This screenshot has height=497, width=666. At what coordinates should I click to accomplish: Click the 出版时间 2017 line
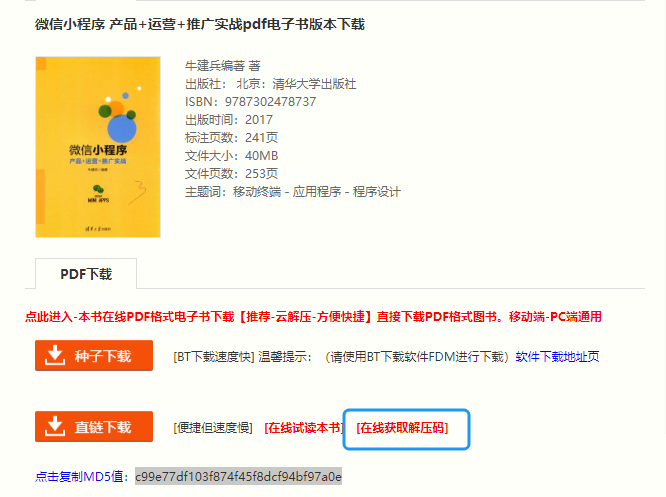click(229, 120)
